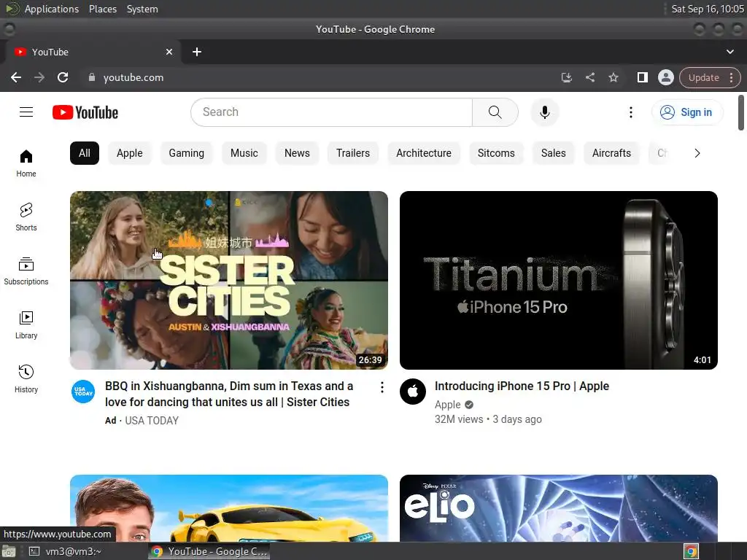Open 'Introducing iPhone 15 Pro' title link

[522, 386]
